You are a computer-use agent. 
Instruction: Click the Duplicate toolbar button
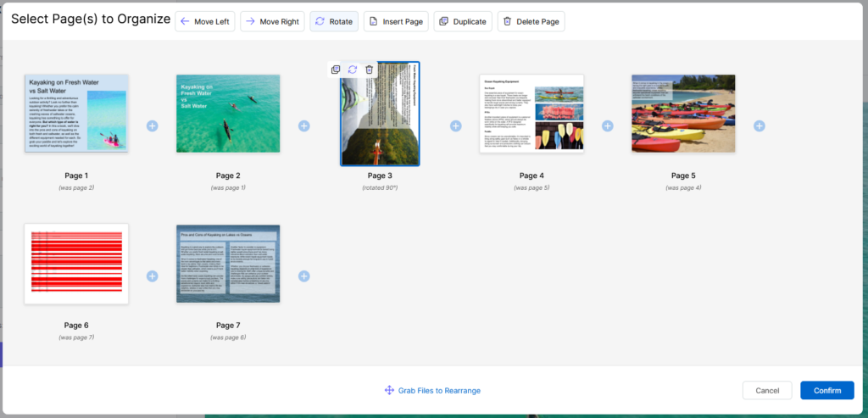pos(463,21)
